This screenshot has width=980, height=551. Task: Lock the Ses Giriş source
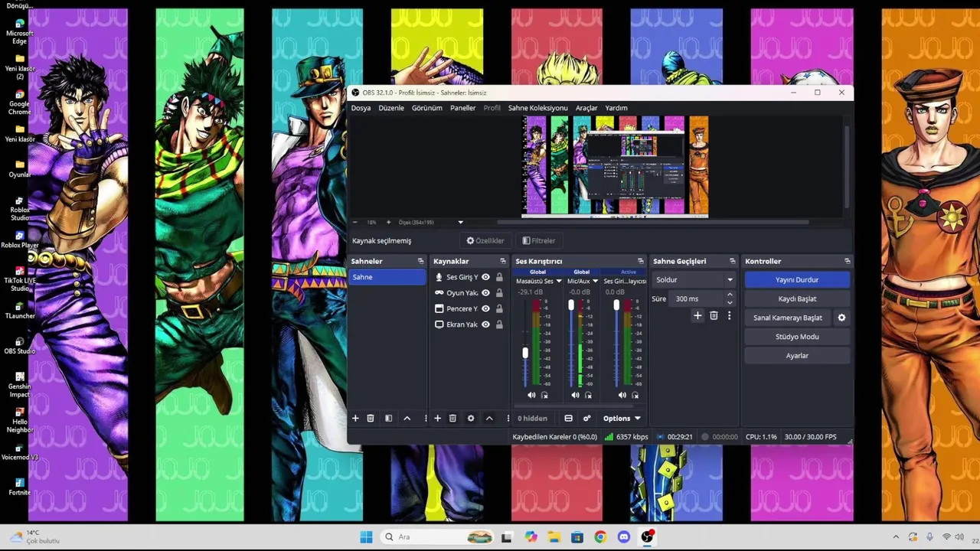(499, 277)
